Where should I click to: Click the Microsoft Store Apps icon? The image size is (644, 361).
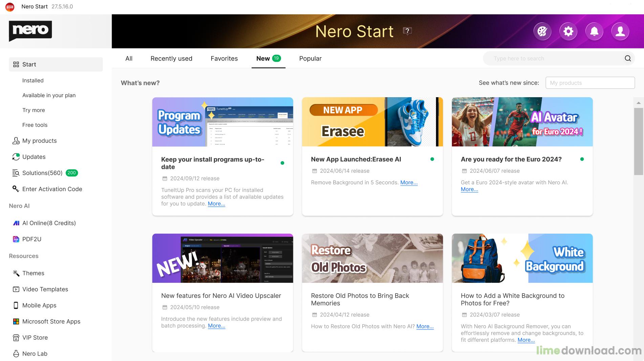[x=16, y=321]
